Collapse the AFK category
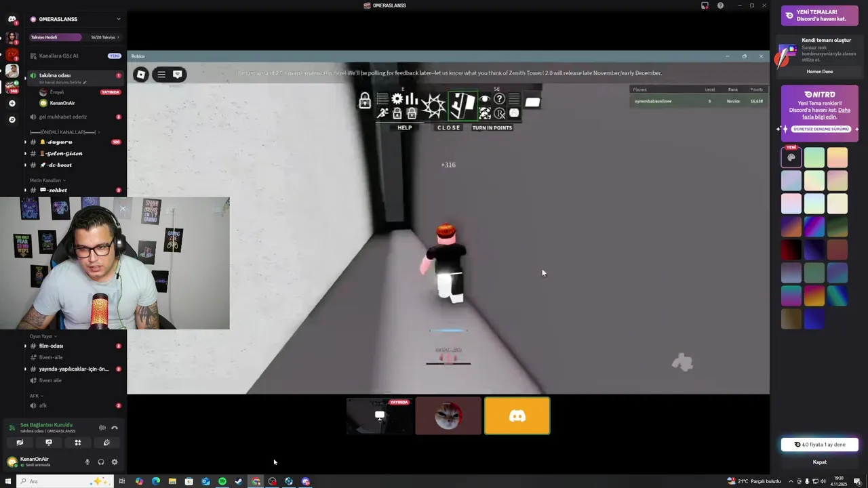 [x=36, y=396]
